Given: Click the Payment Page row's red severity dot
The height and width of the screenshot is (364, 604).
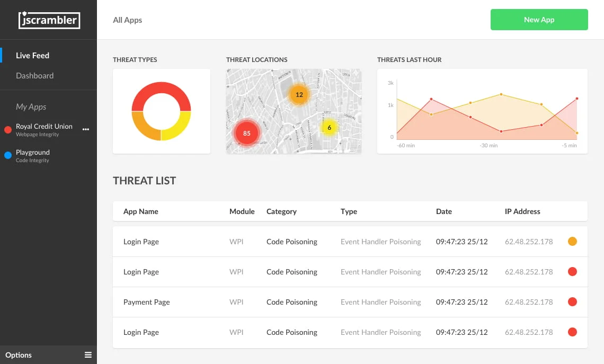Looking at the screenshot, I should (x=572, y=302).
